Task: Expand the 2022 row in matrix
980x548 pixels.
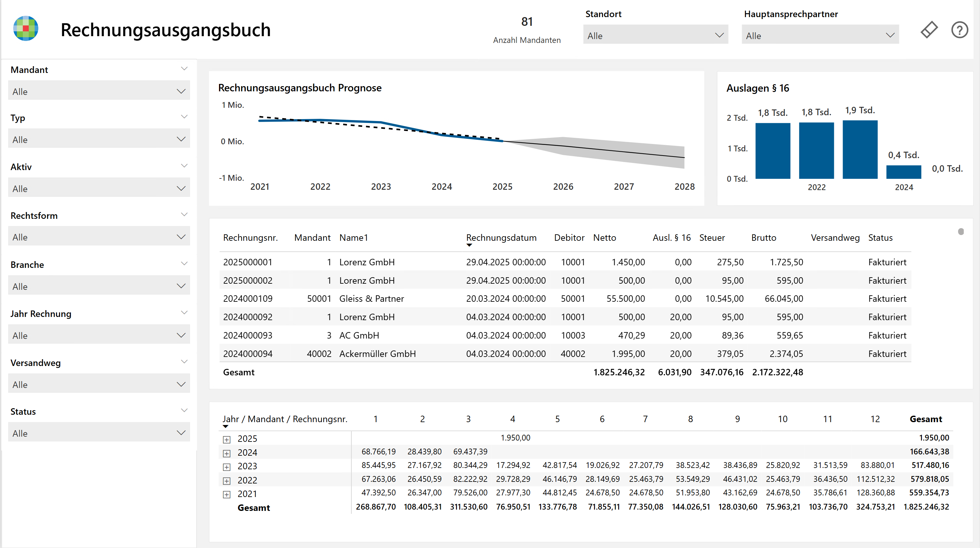Action: [227, 481]
